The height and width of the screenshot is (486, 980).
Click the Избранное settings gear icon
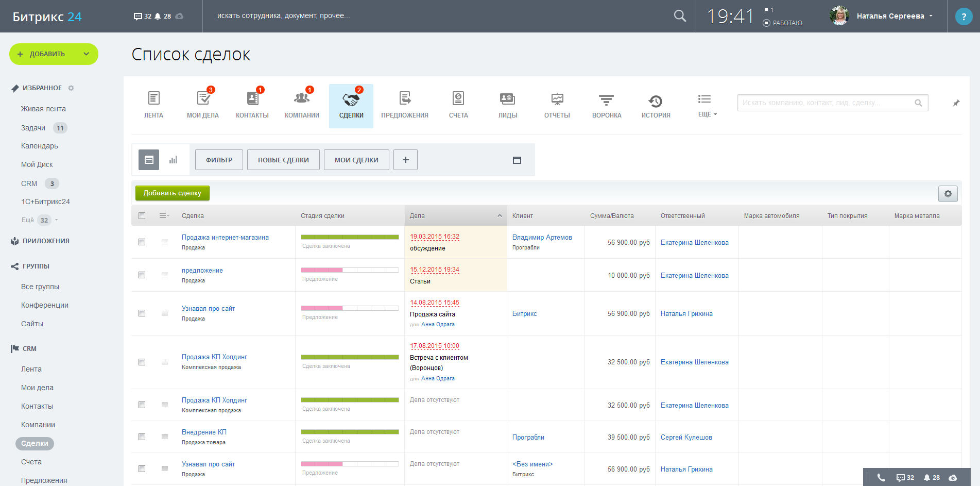click(x=71, y=88)
